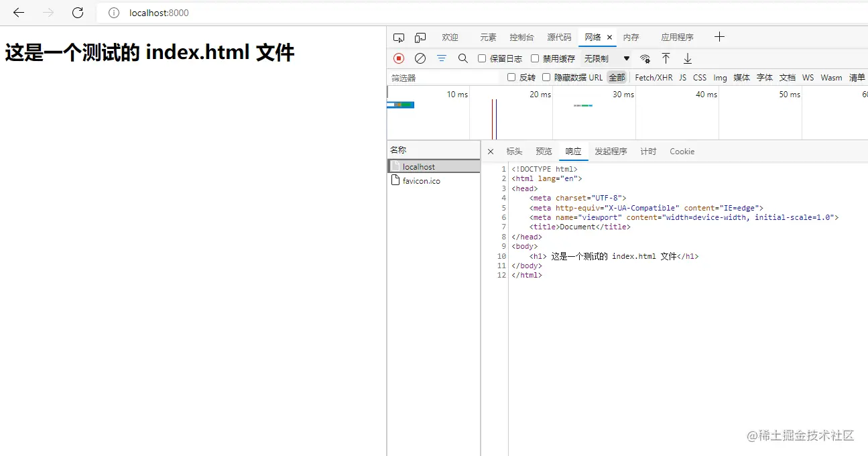Stop recording network log

tap(398, 58)
